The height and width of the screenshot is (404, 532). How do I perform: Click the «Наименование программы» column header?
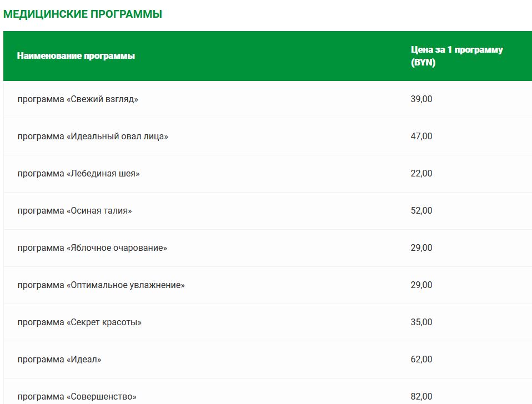click(x=76, y=56)
